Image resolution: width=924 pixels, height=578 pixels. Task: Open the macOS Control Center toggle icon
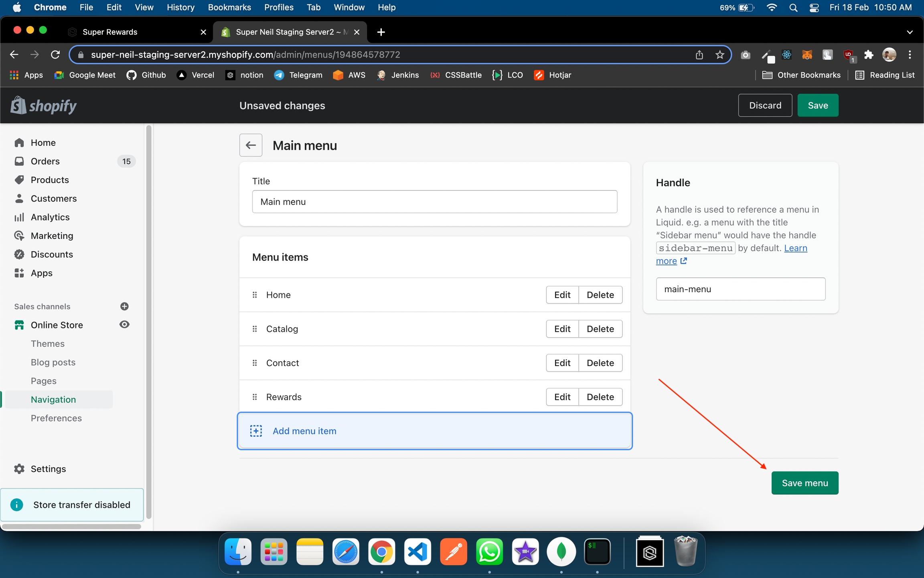click(814, 8)
